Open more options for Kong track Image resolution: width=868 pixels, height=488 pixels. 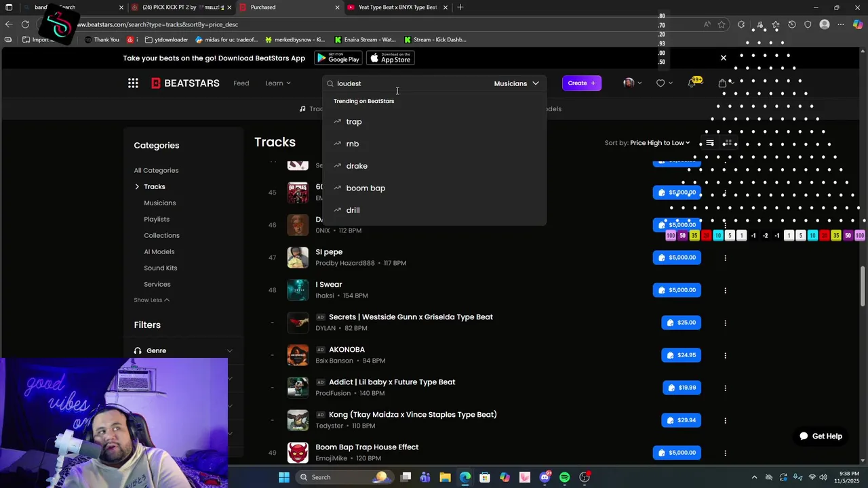click(725, 420)
